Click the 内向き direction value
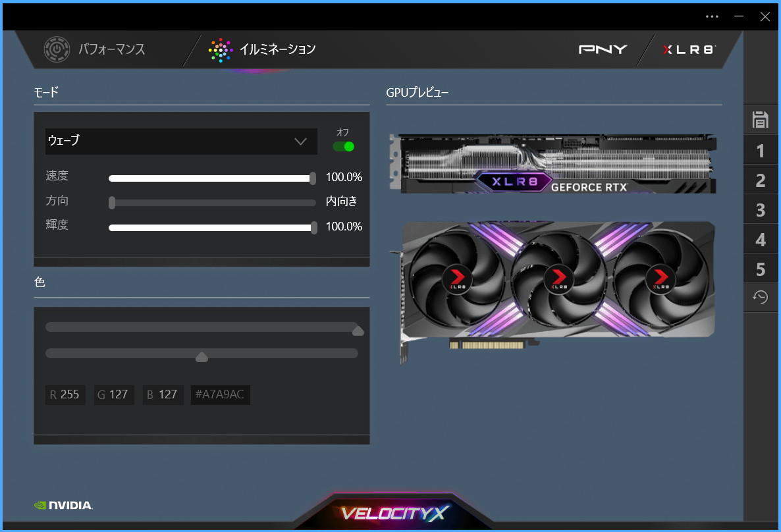This screenshot has height=532, width=781. point(342,201)
